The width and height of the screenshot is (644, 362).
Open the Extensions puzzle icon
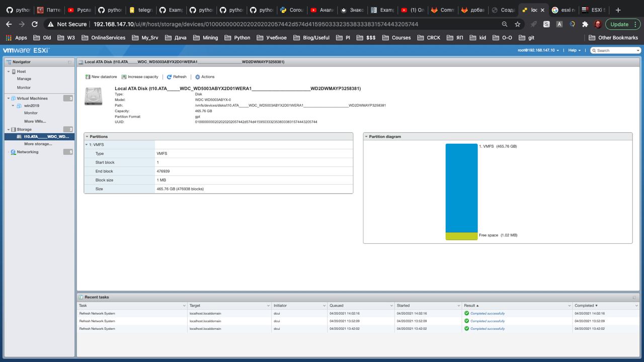click(x=585, y=24)
